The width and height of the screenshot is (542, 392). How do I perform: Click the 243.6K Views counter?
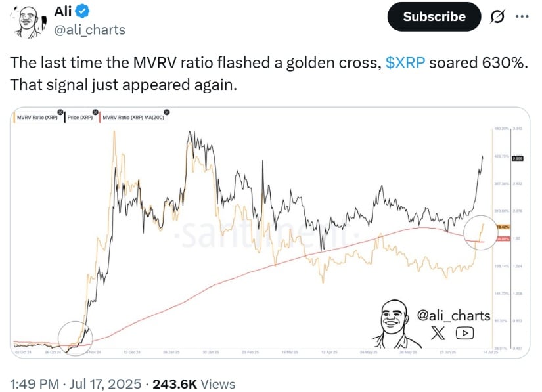pos(194,384)
